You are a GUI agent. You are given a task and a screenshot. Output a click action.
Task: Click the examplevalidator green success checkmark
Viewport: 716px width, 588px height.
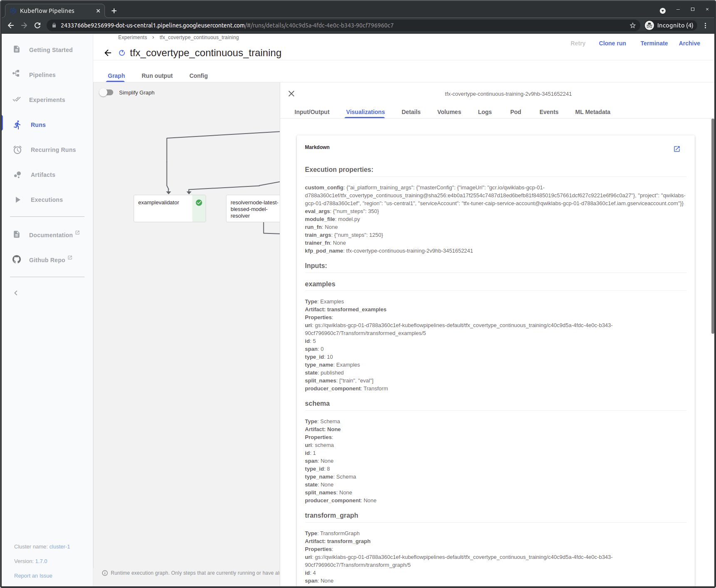click(199, 203)
